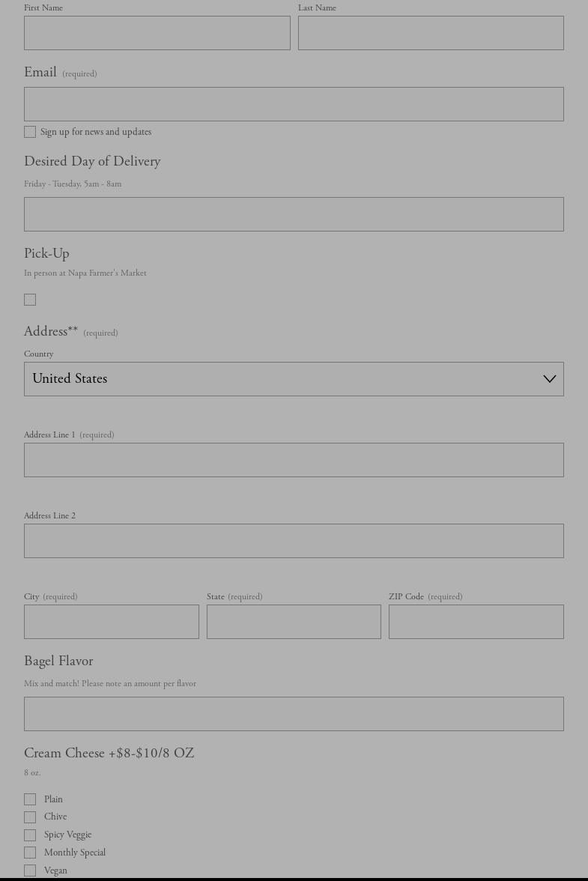Image resolution: width=588 pixels, height=881 pixels.
Task: Click the Address Line 1 field
Action: point(294,460)
